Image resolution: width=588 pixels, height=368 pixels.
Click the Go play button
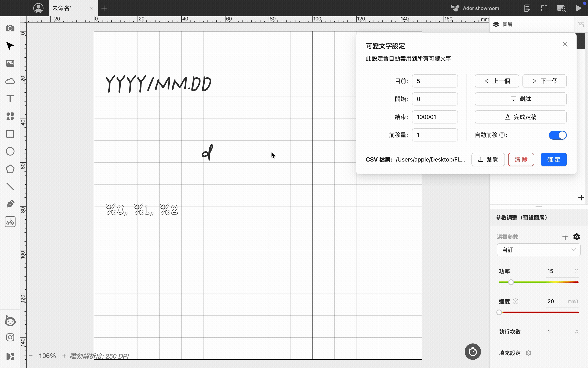pyautogui.click(x=579, y=8)
